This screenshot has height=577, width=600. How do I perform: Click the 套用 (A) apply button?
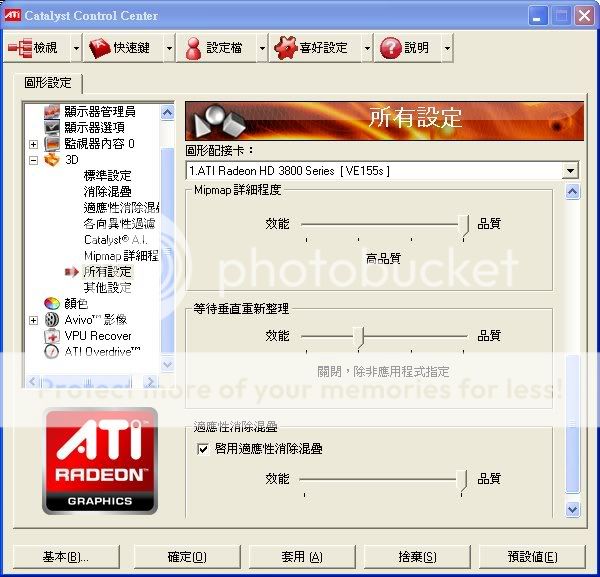(x=301, y=557)
